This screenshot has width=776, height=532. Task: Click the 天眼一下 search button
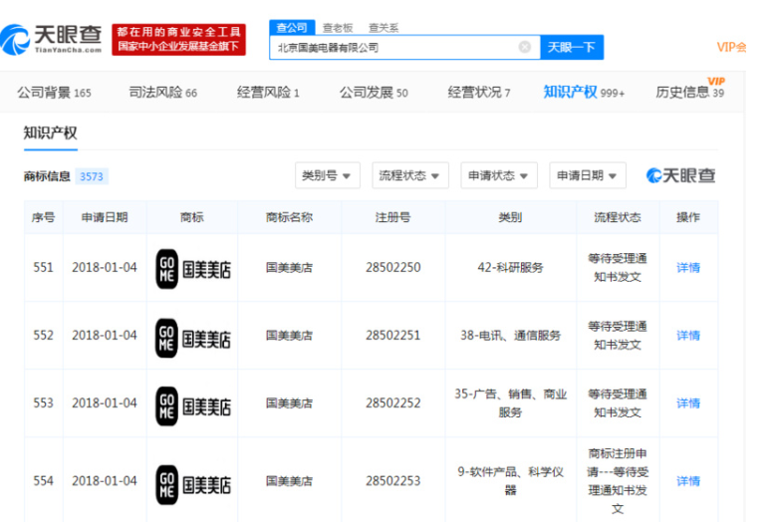pos(571,47)
